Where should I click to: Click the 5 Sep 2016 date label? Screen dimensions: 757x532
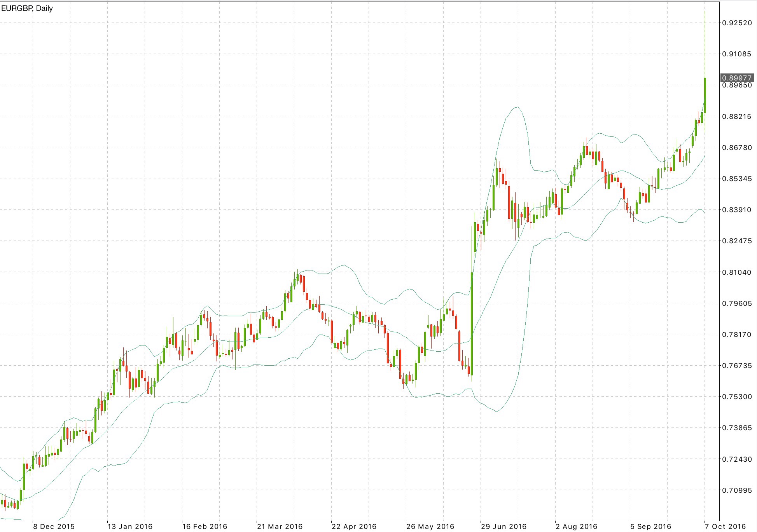click(650, 527)
